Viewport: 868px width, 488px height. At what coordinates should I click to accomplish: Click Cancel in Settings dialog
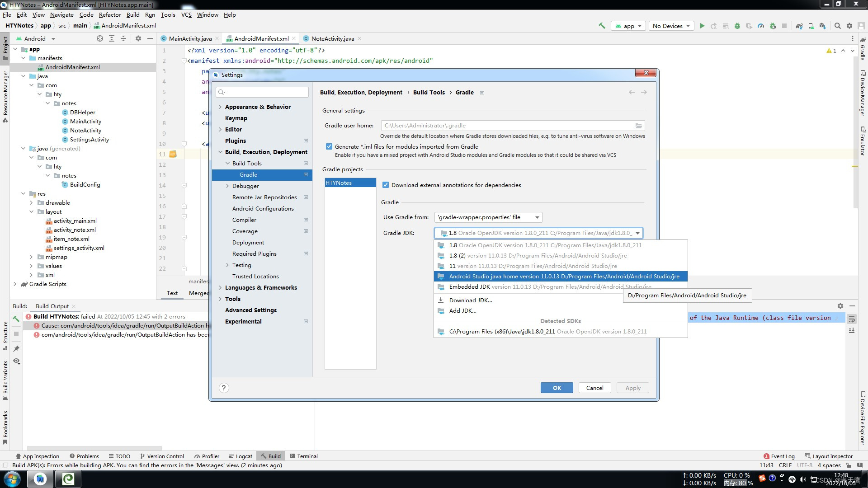[594, 388]
